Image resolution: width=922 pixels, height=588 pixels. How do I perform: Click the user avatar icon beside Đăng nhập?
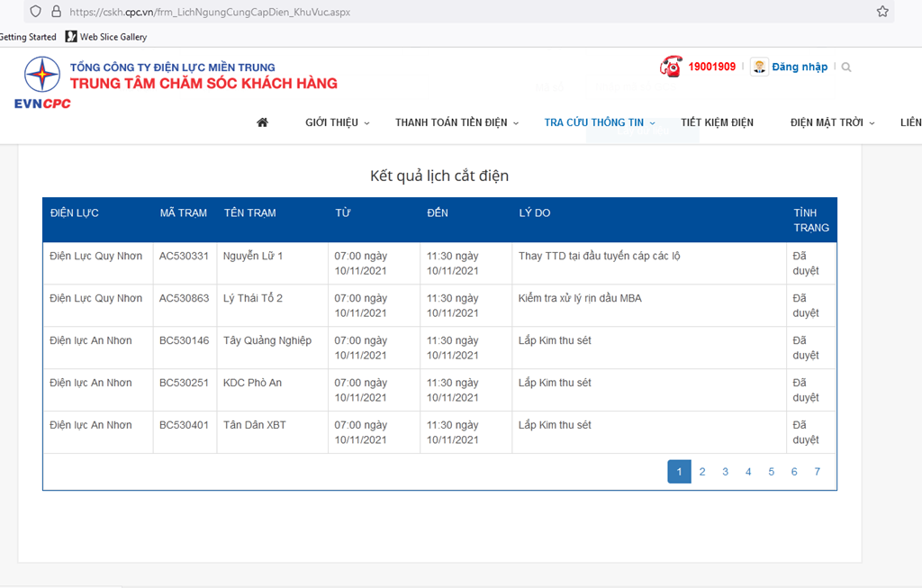pos(759,67)
